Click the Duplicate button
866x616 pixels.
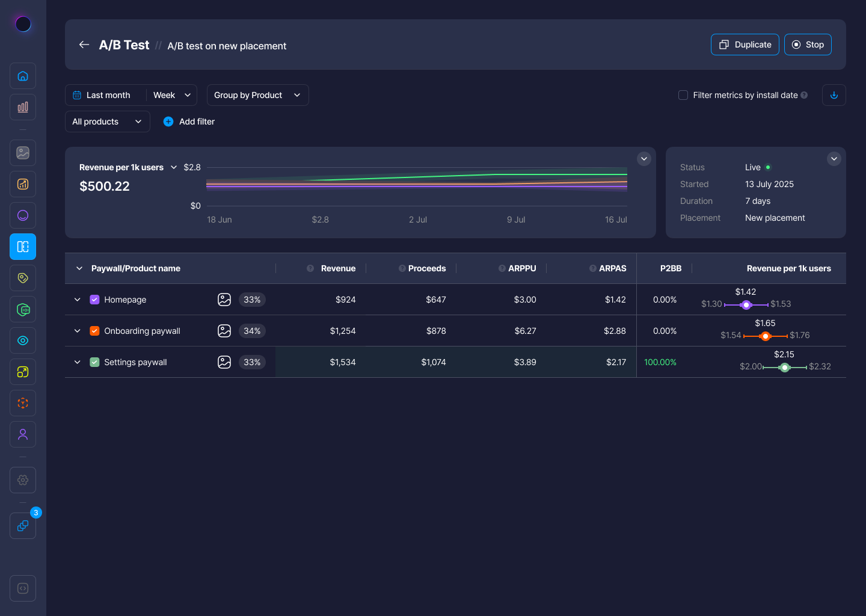[x=745, y=45]
